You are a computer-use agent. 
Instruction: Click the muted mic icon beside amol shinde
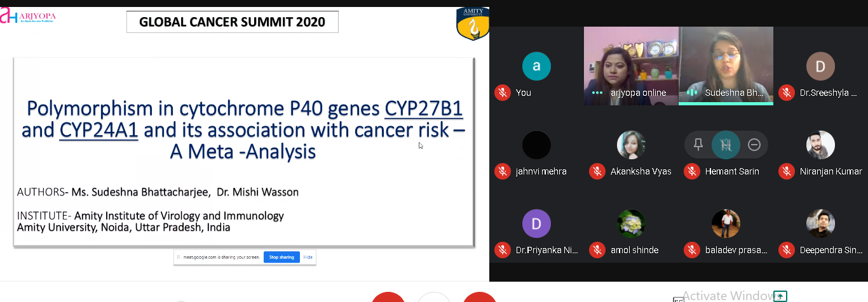coord(597,250)
